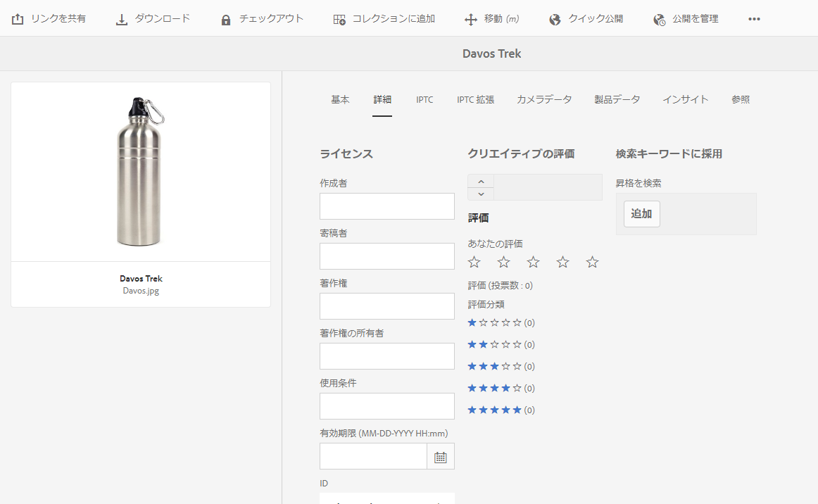The image size is (818, 504).
Task: Click the Davos Trek page title
Action: 491,53
